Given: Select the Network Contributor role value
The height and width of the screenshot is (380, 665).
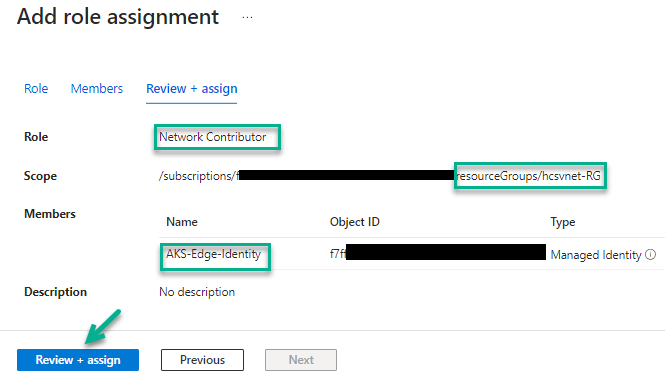Looking at the screenshot, I should [212, 137].
